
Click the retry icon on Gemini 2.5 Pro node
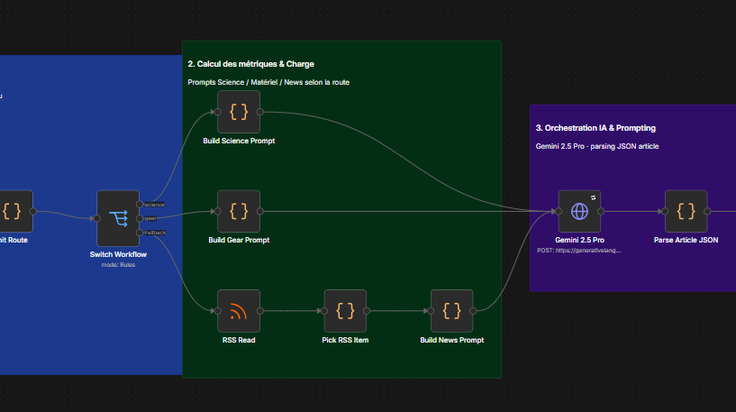(x=593, y=198)
